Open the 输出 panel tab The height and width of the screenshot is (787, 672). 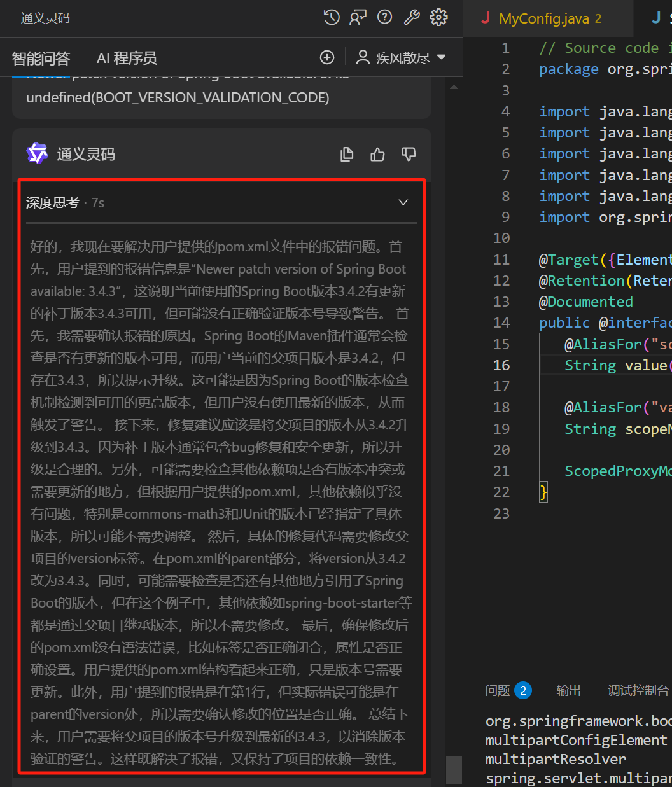click(569, 690)
